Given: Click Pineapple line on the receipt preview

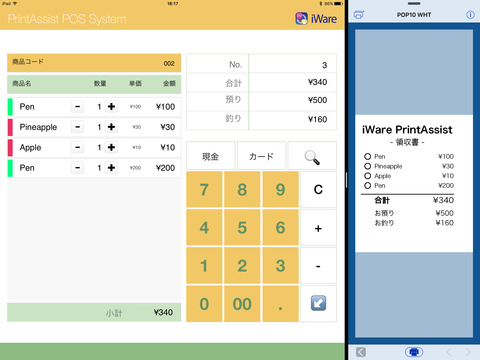Looking at the screenshot, I should (409, 166).
